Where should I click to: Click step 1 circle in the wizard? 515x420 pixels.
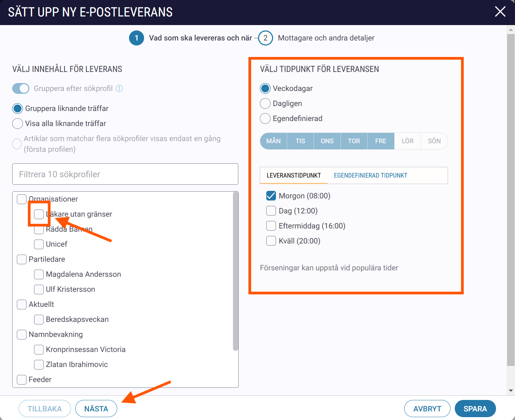(137, 38)
